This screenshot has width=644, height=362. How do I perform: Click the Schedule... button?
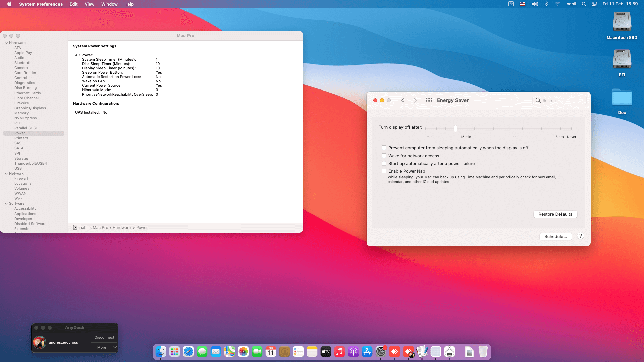555,236
